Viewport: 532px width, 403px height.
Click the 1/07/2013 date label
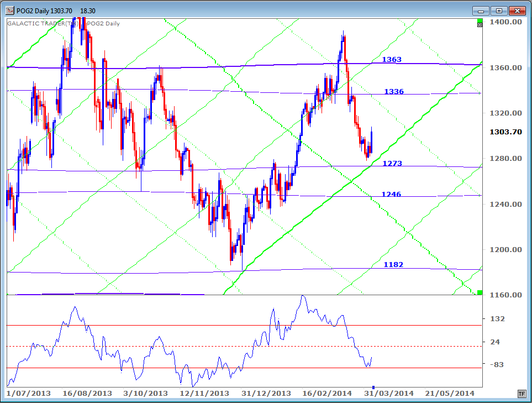point(29,394)
